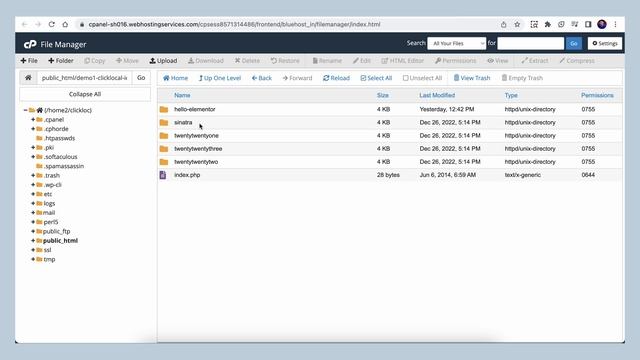Screen dimensions: 640x360
Task: Click the Edit toolbar button
Action: tap(362, 60)
